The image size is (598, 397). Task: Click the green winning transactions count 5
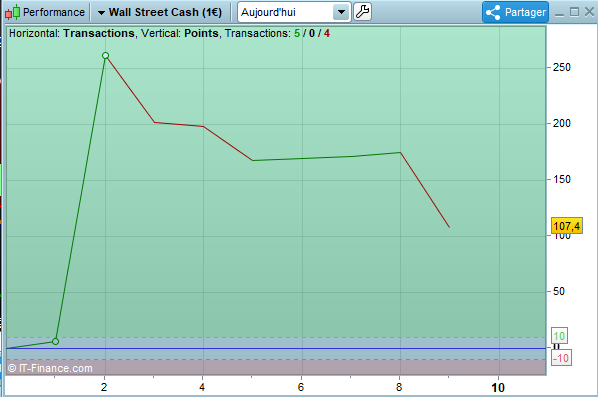pos(297,34)
